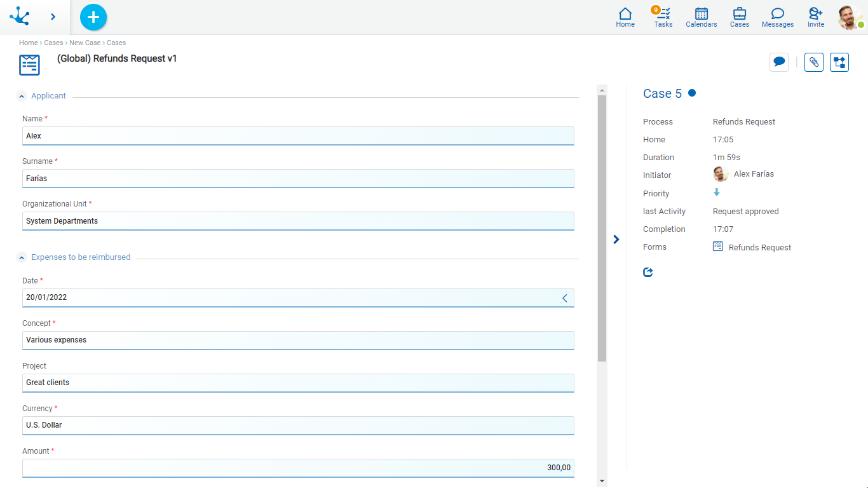Click the blue plus create button
Image resolution: width=868 pixels, height=488 pixels.
point(93,17)
